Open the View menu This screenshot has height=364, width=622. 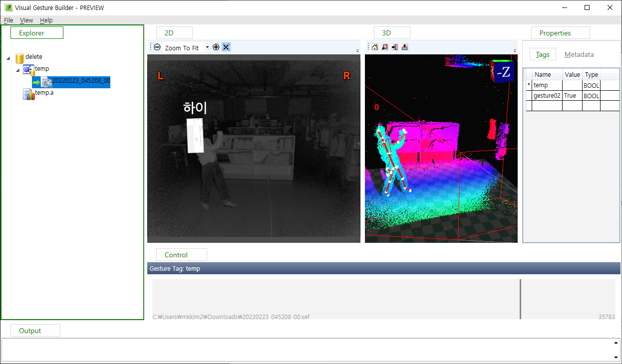[26, 20]
